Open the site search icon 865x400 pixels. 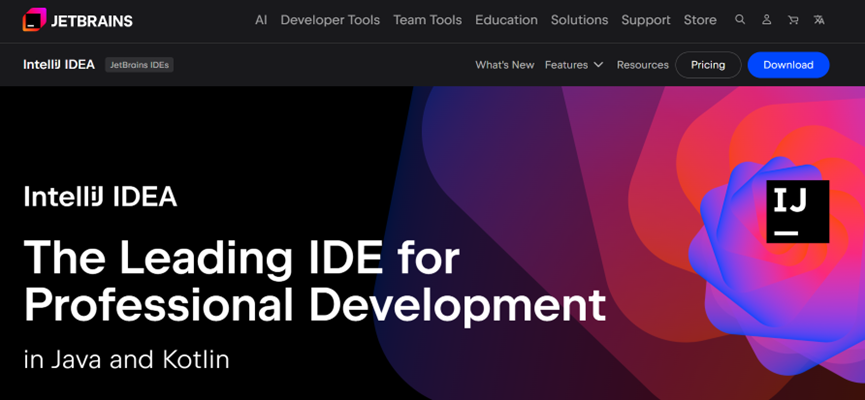(x=740, y=20)
